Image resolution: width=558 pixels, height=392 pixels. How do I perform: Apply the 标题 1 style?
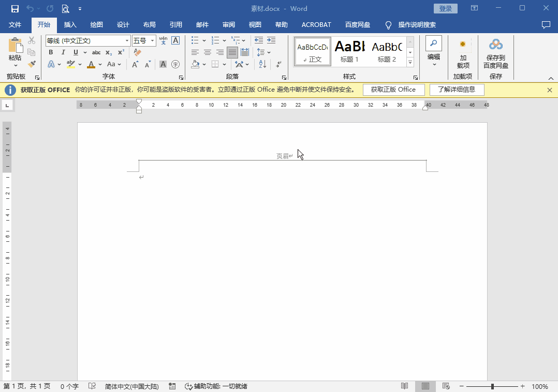click(x=349, y=51)
